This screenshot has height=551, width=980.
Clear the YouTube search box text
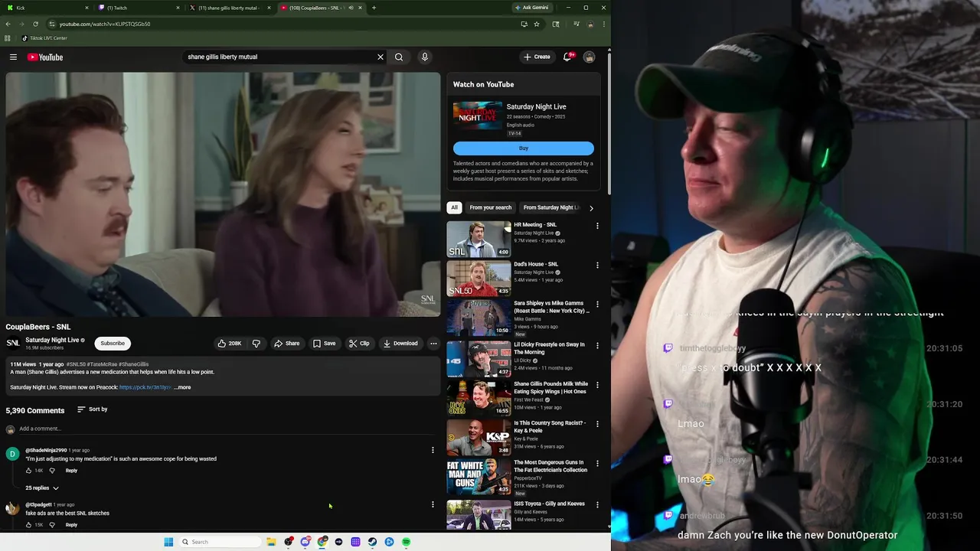tap(381, 57)
